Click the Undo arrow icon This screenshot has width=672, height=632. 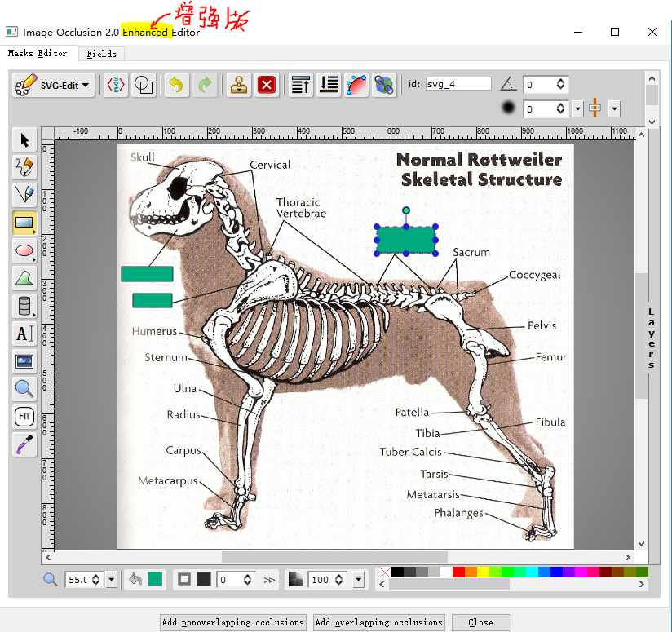point(175,85)
